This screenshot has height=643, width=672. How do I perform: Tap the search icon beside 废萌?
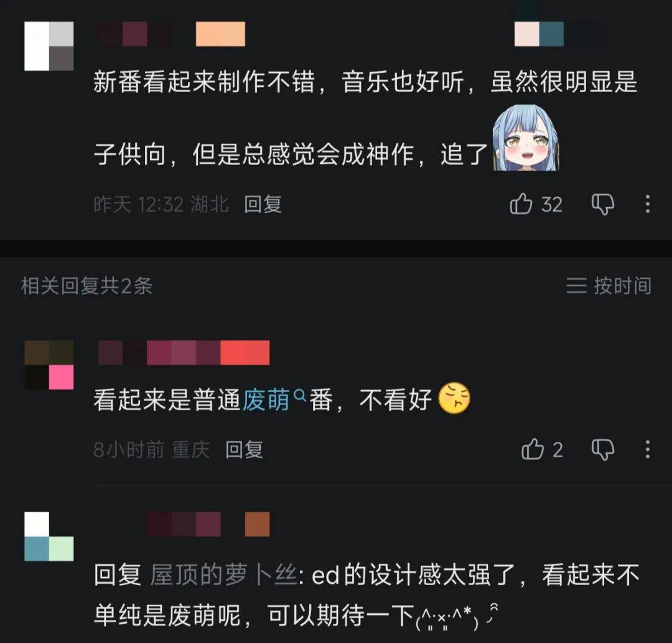300,395
